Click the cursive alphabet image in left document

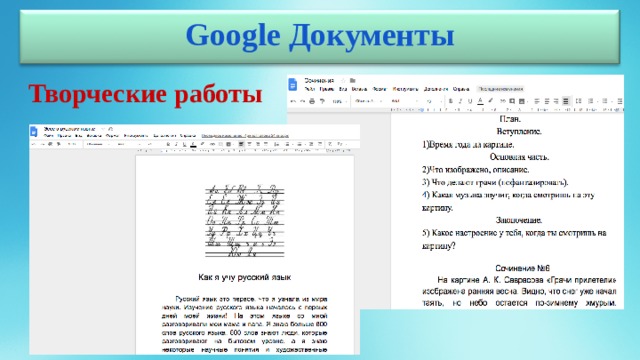click(244, 221)
